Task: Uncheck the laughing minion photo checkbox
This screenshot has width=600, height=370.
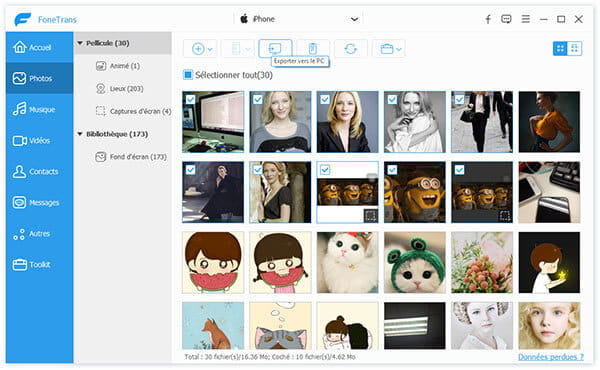Action: [392, 170]
